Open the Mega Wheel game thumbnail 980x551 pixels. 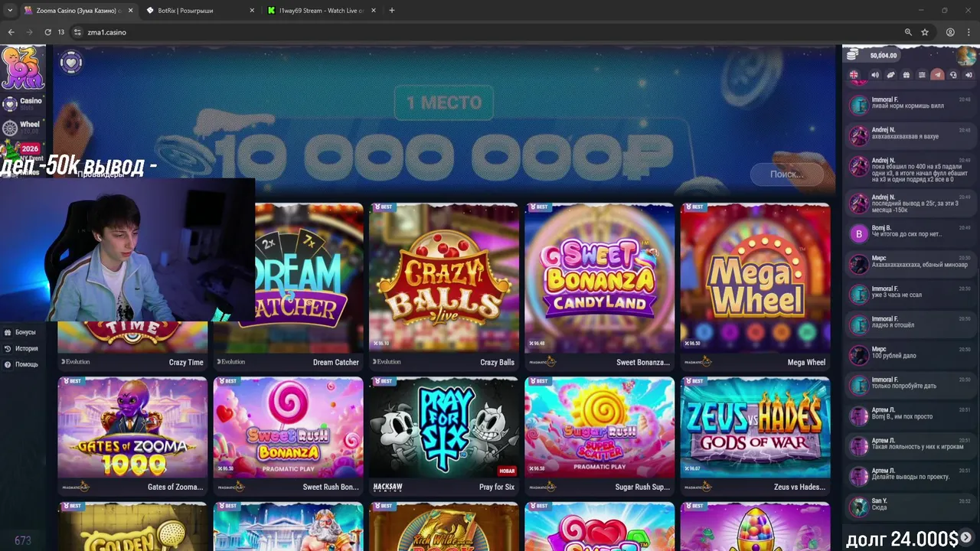pos(755,277)
